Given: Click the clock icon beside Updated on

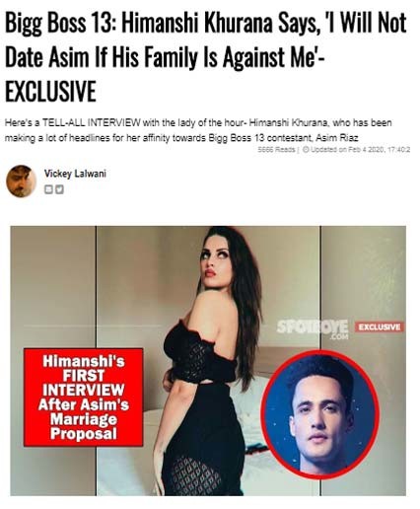Looking at the screenshot, I should click(x=306, y=149).
